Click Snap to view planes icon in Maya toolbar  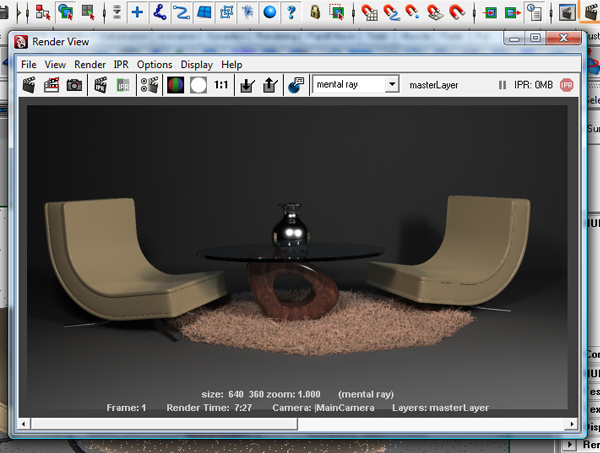[204, 12]
